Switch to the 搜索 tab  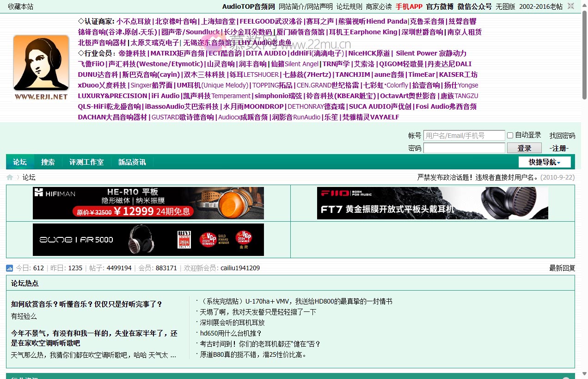pos(48,162)
